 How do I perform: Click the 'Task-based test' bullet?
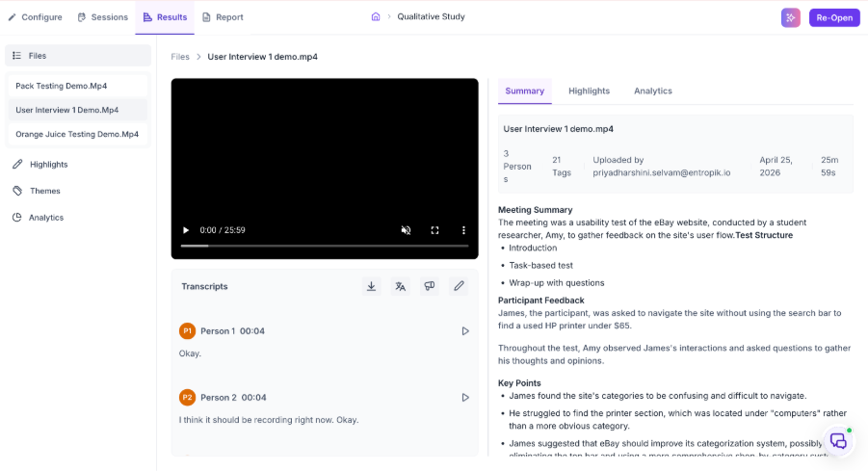(540, 266)
